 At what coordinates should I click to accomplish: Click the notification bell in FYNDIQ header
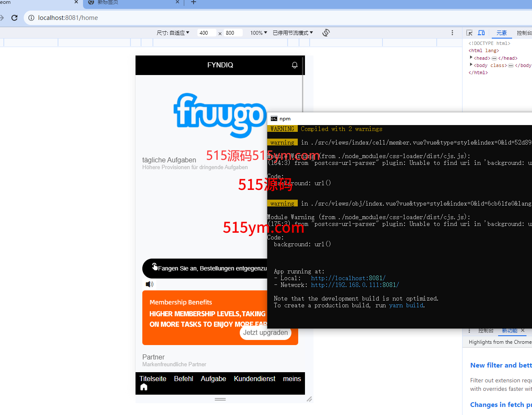point(295,65)
